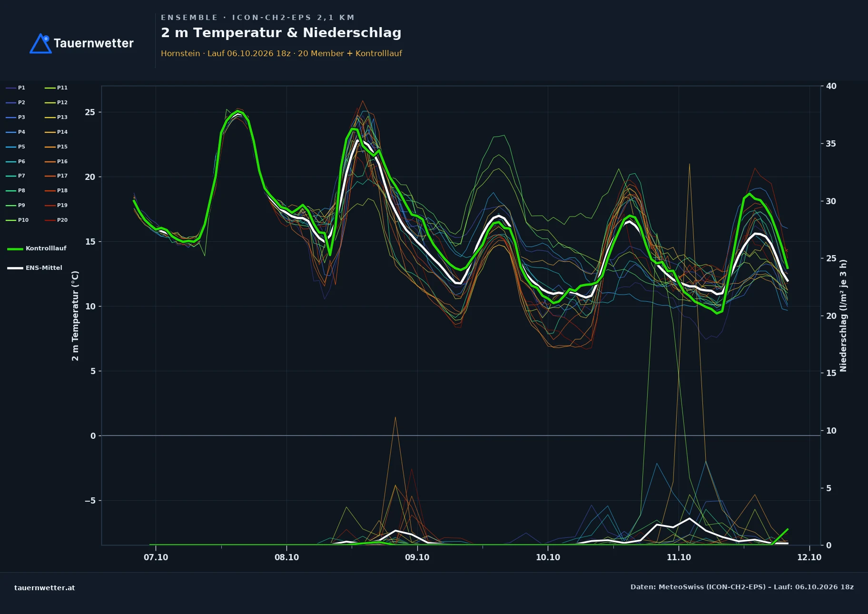Image resolution: width=868 pixels, height=614 pixels.
Task: Toggle member P2 in the legend
Action: [x=15, y=103]
